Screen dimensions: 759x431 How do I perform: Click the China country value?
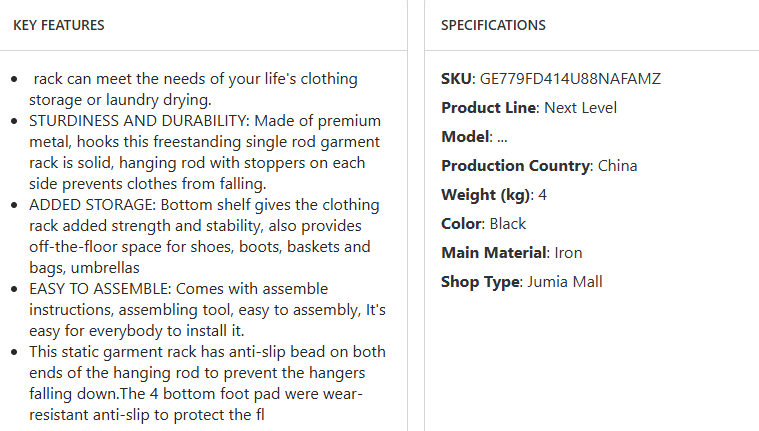pos(617,166)
